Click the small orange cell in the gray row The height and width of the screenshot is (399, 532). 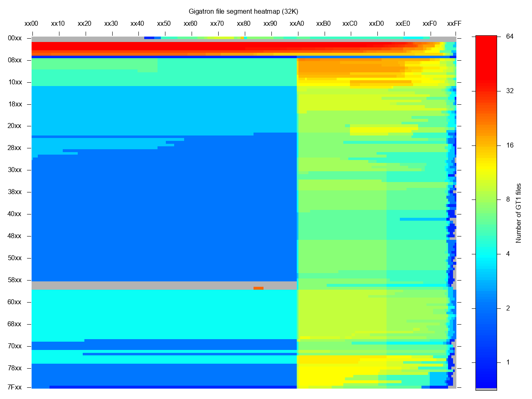pos(258,288)
